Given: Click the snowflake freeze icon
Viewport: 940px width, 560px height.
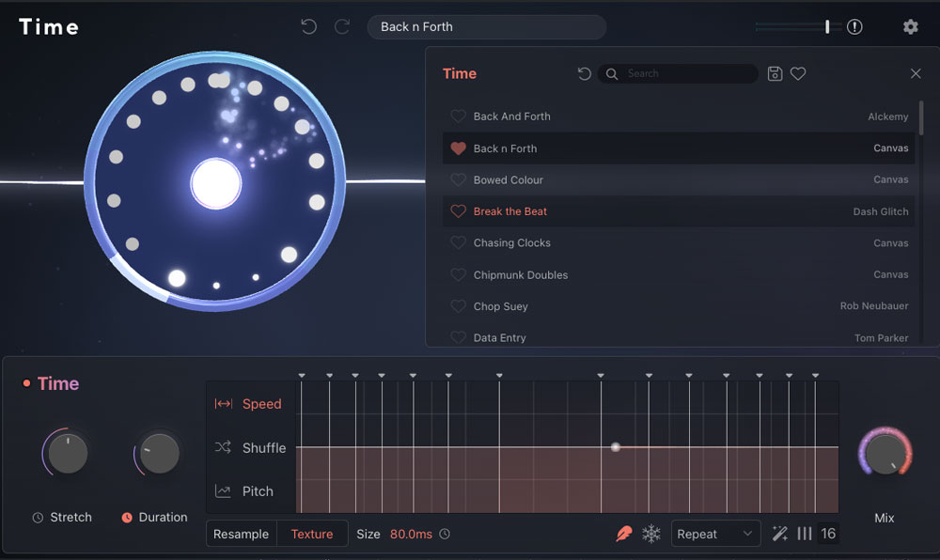Looking at the screenshot, I should point(650,534).
